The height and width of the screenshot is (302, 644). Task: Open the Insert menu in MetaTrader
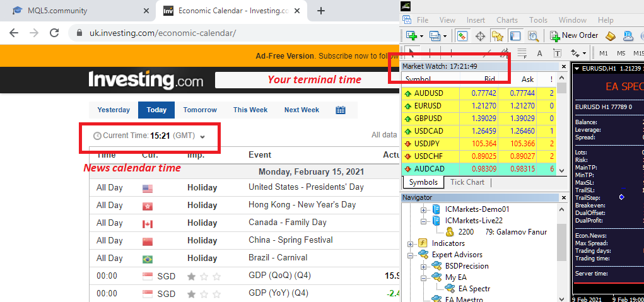point(476,20)
